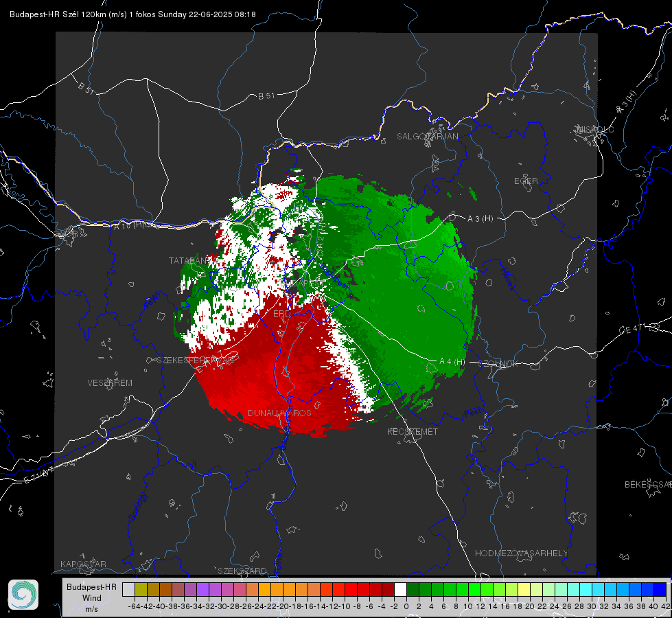The image size is (672, 618).
Task: Click the radar title with date 22-06-2025 08:18
Action: [x=132, y=14]
